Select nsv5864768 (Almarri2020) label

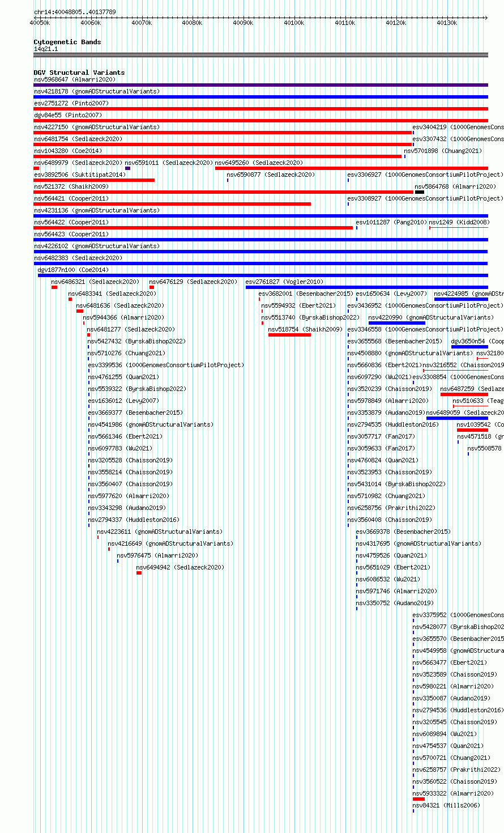(455, 186)
